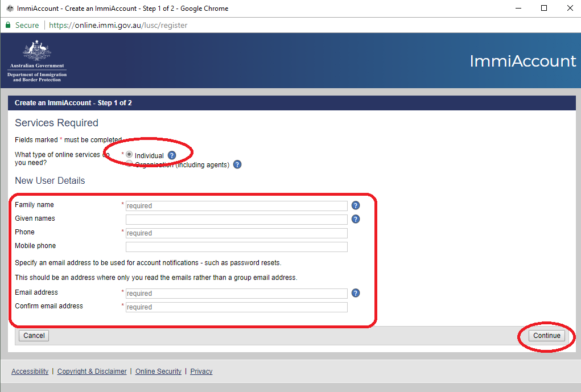The height and width of the screenshot is (392, 581).
Task: Minimize the Chrome window
Action: click(x=518, y=8)
